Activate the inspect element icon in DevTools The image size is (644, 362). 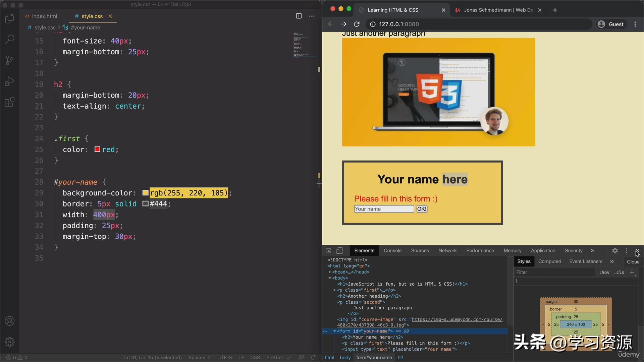coord(328,250)
